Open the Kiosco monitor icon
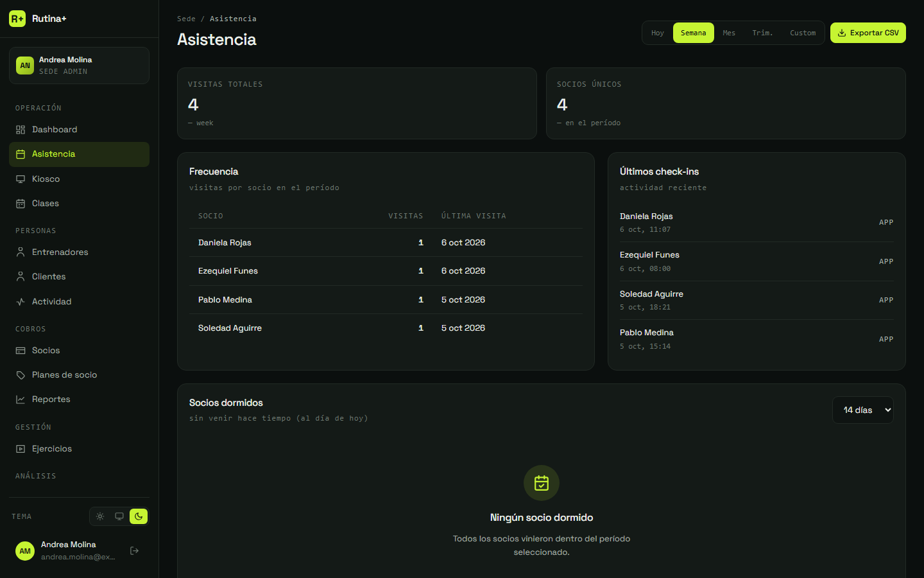 (x=21, y=179)
